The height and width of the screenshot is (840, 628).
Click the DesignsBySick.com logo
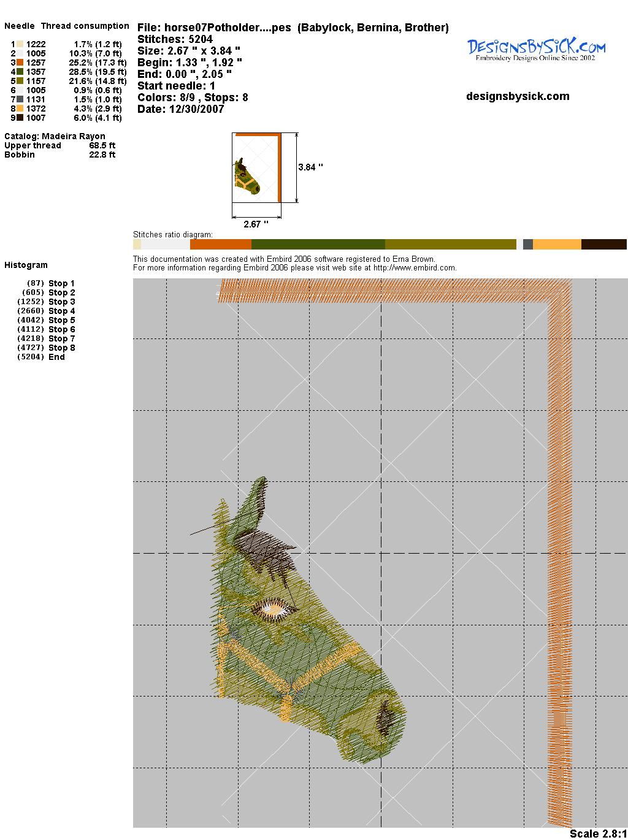[536, 49]
